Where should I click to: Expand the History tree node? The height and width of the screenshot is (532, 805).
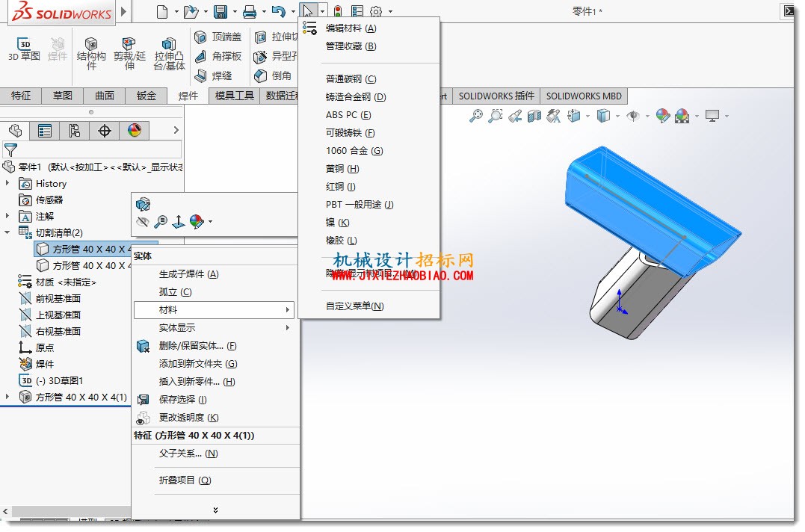pyautogui.click(x=7, y=183)
